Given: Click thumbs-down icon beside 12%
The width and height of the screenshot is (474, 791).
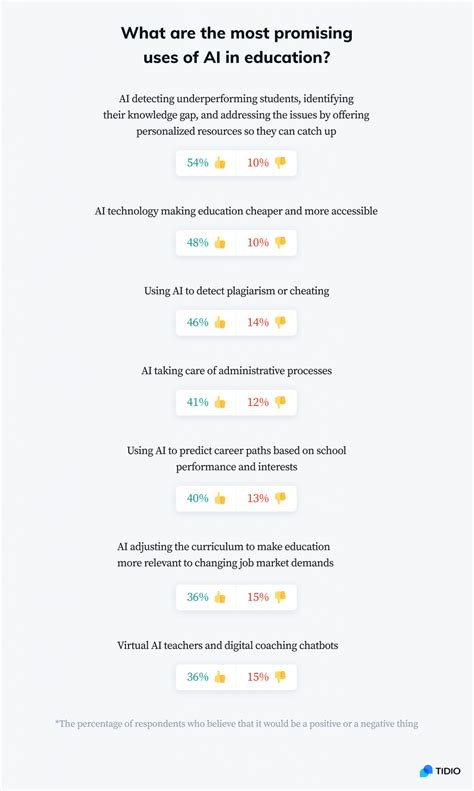Looking at the screenshot, I should (280, 403).
